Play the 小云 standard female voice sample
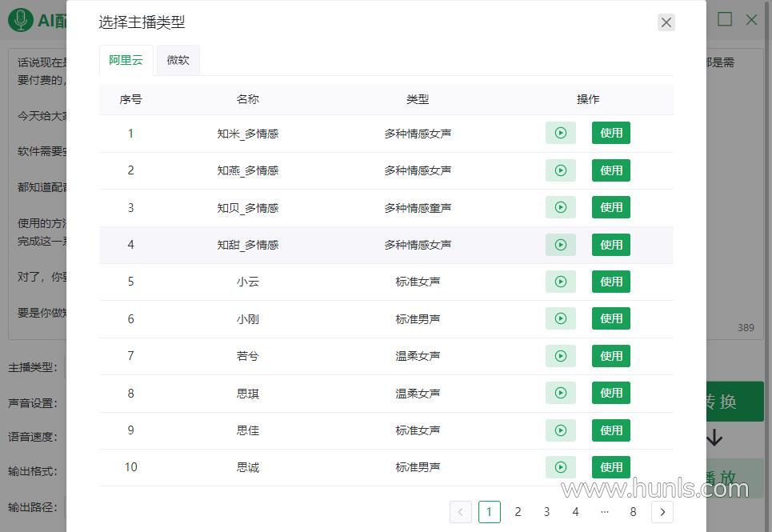 pyautogui.click(x=560, y=282)
